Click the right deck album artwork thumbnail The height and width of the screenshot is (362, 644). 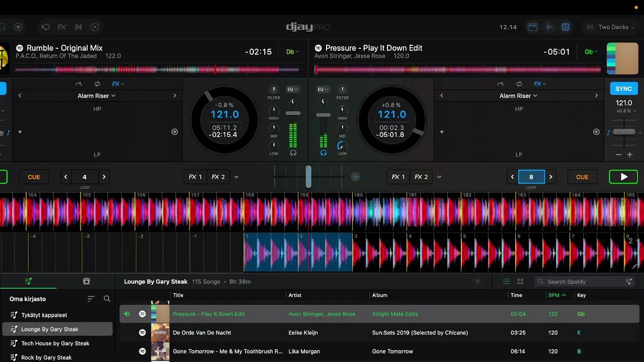pyautogui.click(x=622, y=59)
